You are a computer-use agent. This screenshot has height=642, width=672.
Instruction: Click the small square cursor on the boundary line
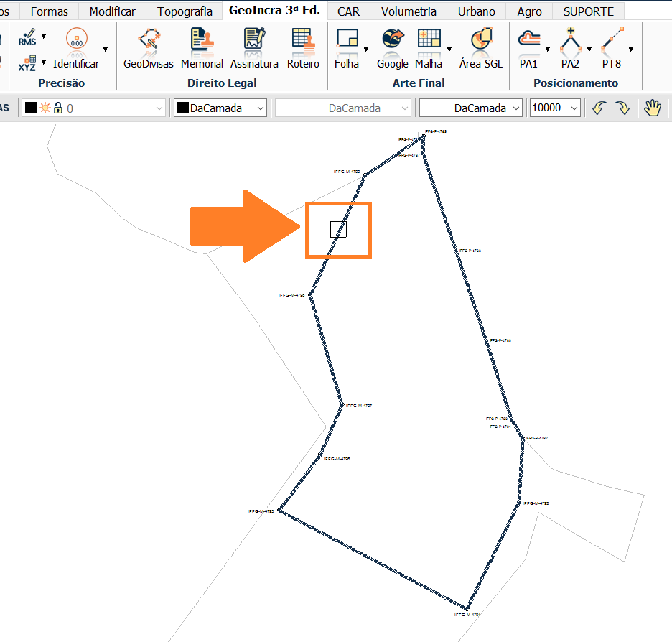[338, 229]
